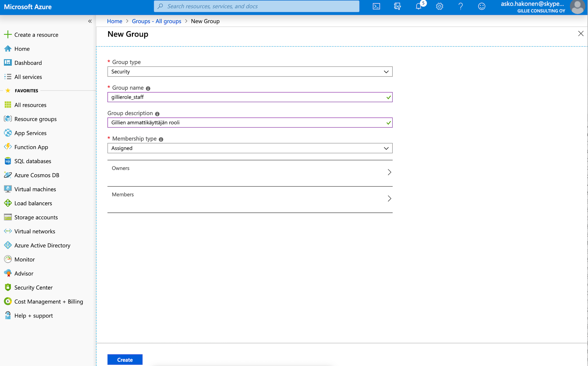Screen dimensions: 588x366
Task: Click the Resource groups cube icon
Action: point(8,119)
